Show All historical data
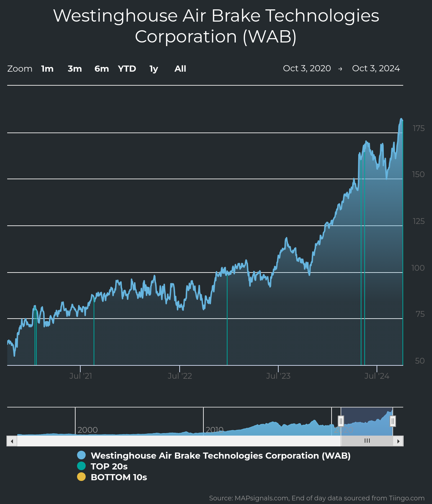432x504 pixels. (x=180, y=69)
